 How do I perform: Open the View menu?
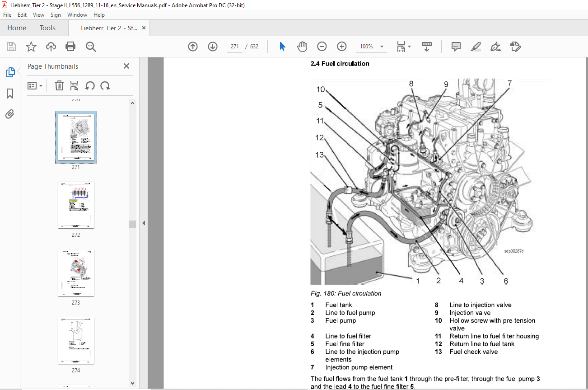39,15
